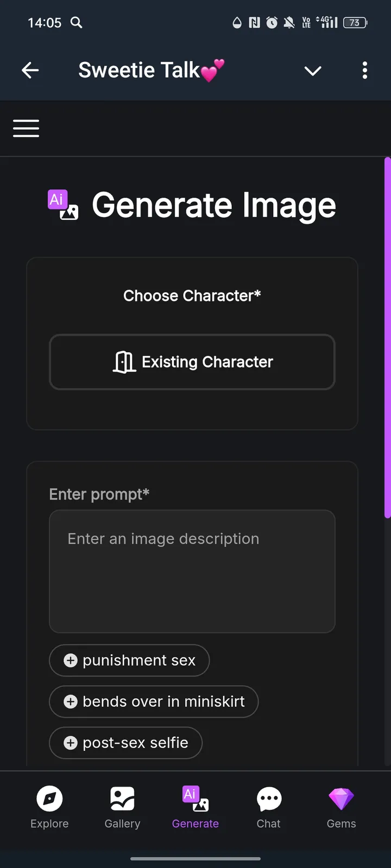This screenshot has height=868, width=391.
Task: Open the hamburger side menu
Action: [x=26, y=129]
